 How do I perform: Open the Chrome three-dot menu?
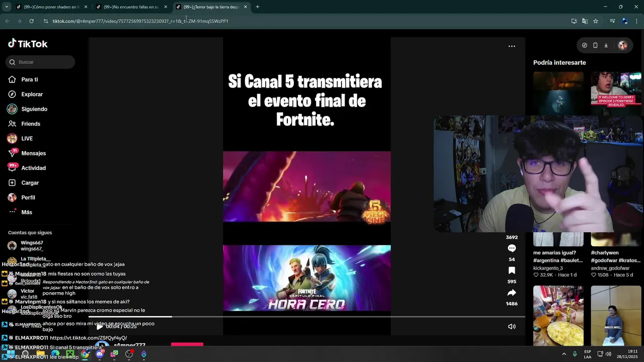pos(637,21)
